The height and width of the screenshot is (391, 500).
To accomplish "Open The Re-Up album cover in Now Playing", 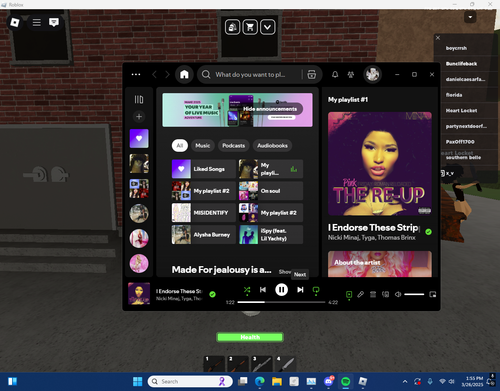I will pos(380,164).
